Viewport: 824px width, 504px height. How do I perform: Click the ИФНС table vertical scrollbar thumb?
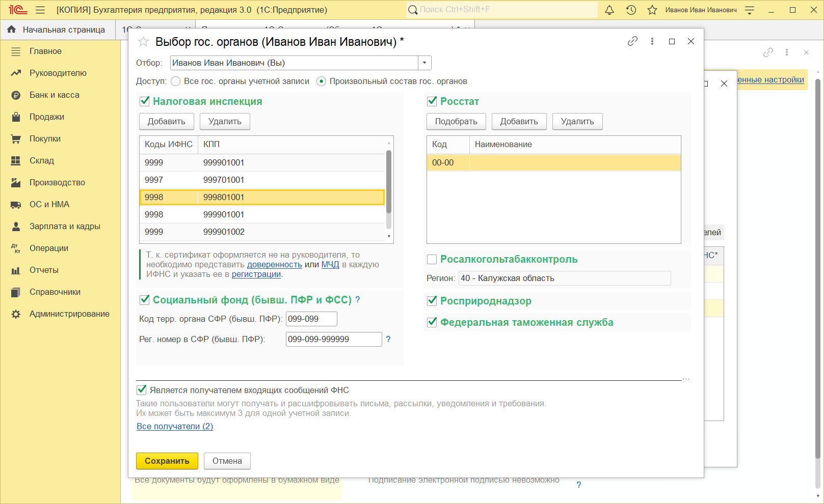click(389, 182)
